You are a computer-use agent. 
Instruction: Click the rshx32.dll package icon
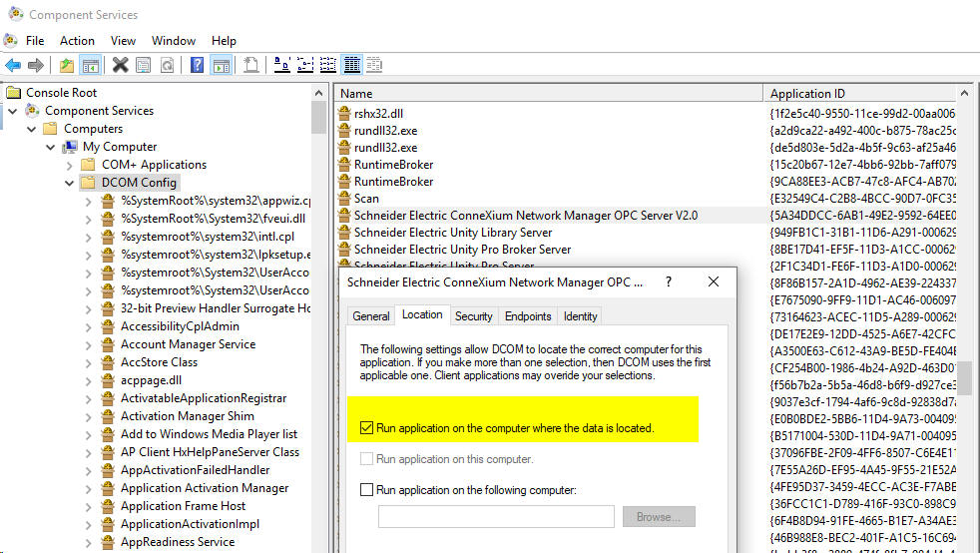[x=343, y=113]
